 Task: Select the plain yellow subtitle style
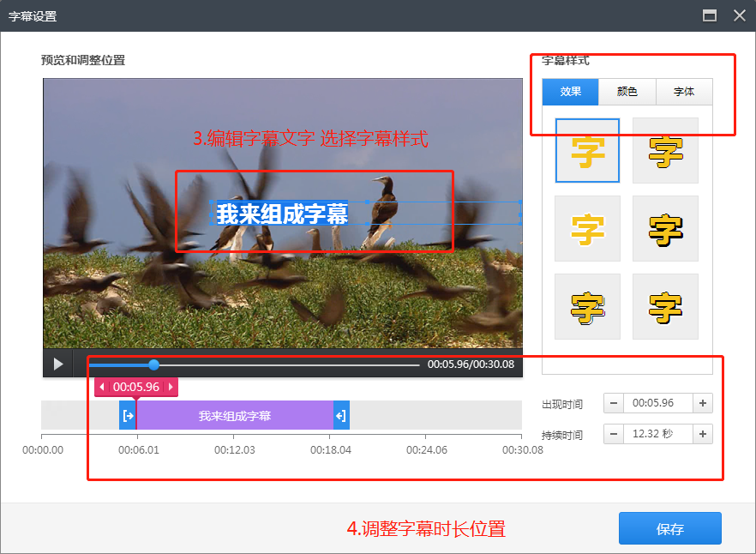coord(587,151)
